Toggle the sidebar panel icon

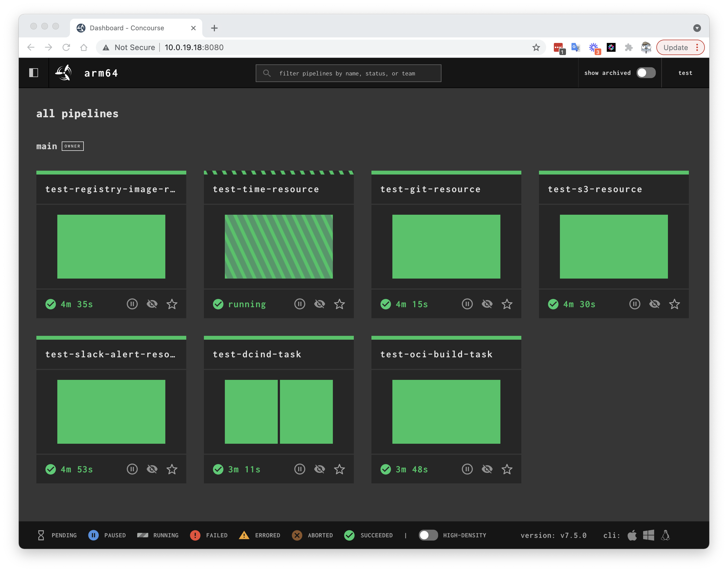34,73
